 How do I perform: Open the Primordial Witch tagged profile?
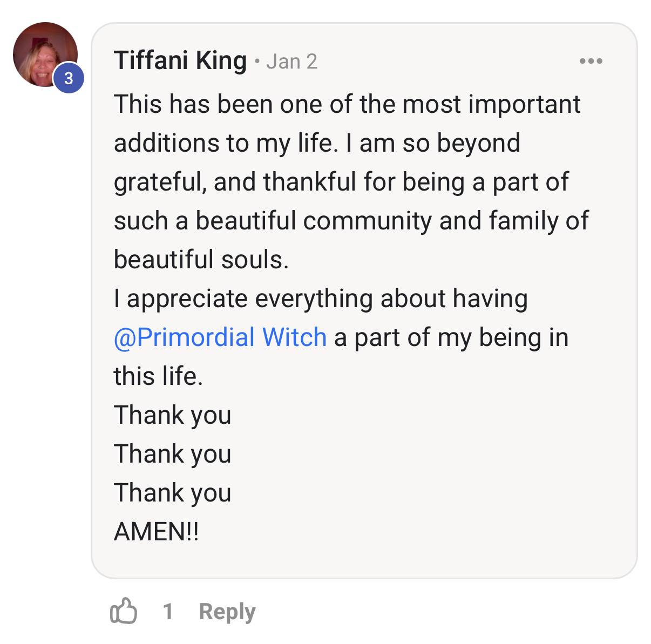point(219,336)
